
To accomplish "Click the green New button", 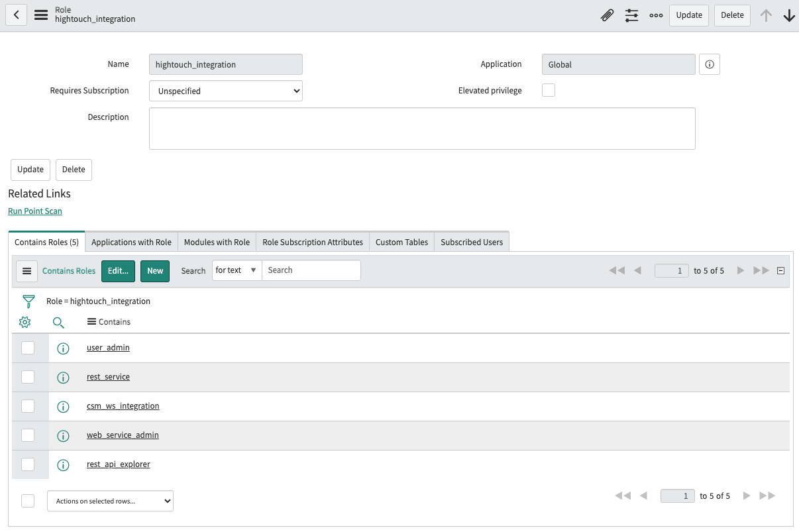I will point(155,271).
